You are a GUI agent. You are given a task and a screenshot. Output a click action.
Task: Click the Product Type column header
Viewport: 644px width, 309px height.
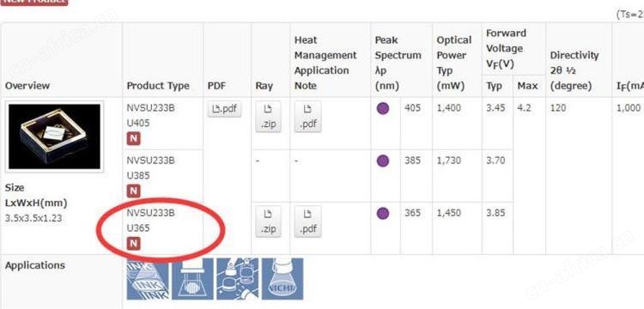pyautogui.click(x=158, y=86)
